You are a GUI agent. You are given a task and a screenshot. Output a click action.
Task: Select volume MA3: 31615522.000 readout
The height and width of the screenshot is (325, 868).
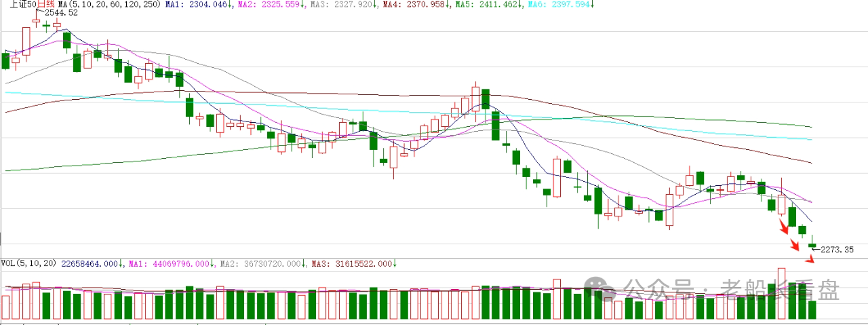click(x=353, y=263)
